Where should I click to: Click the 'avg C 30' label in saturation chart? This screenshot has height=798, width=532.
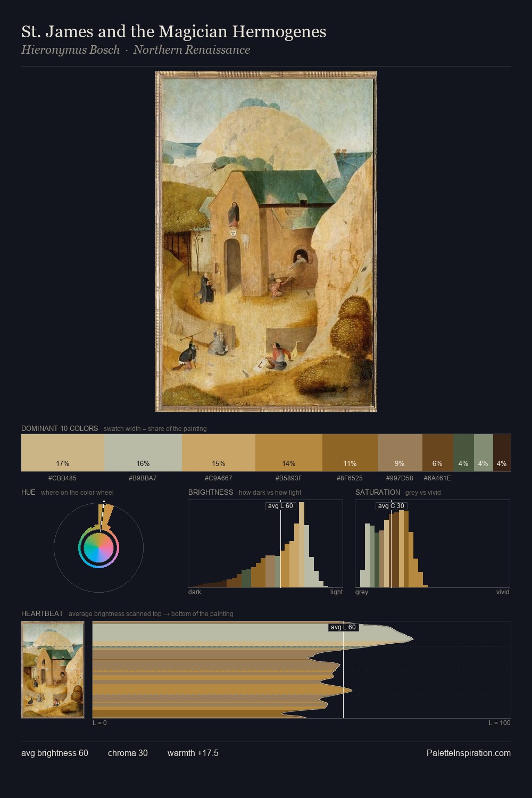(391, 506)
